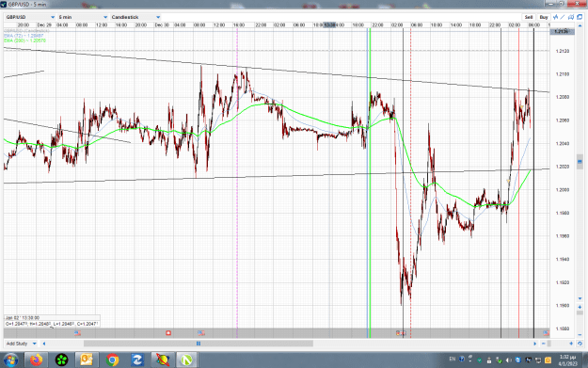The height and width of the screenshot is (368, 588).
Task: Click the network tray icon
Action: coord(538,360)
